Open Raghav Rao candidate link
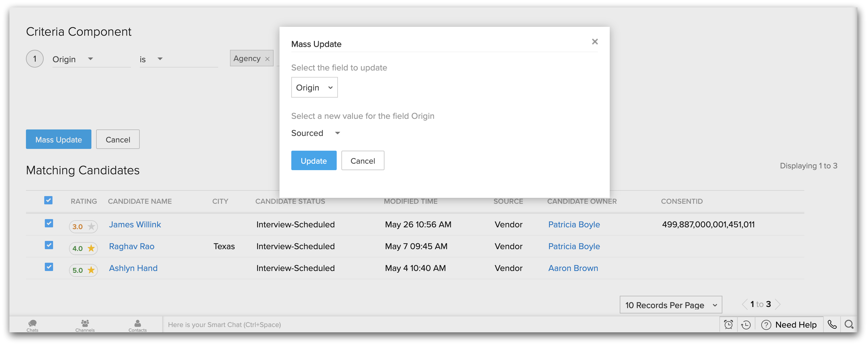868x345 pixels. [x=131, y=246]
